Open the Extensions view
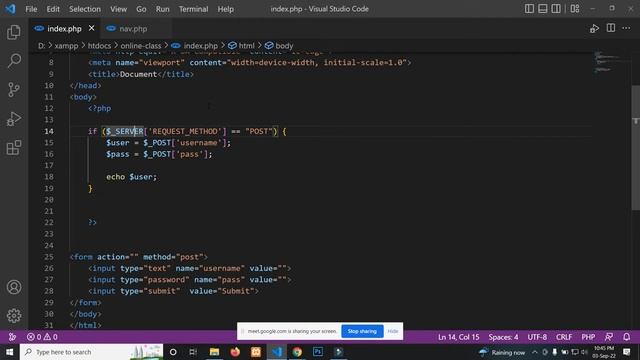The height and width of the screenshot is (360, 640). (14, 147)
